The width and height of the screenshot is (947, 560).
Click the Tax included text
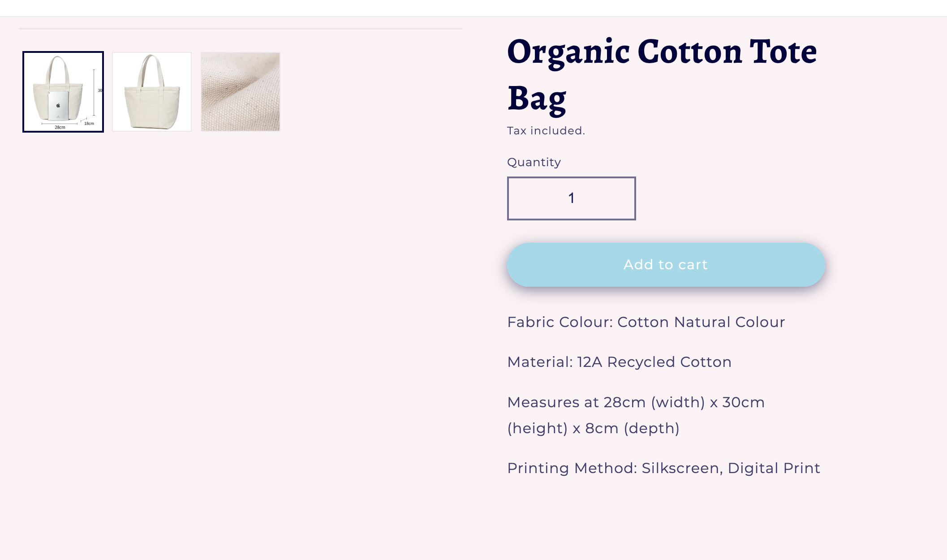click(546, 131)
